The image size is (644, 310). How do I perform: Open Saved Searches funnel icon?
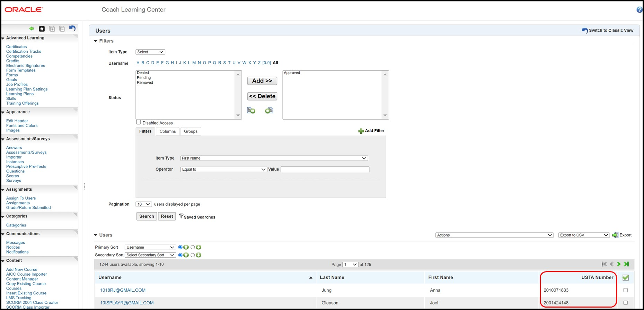pyautogui.click(x=181, y=216)
